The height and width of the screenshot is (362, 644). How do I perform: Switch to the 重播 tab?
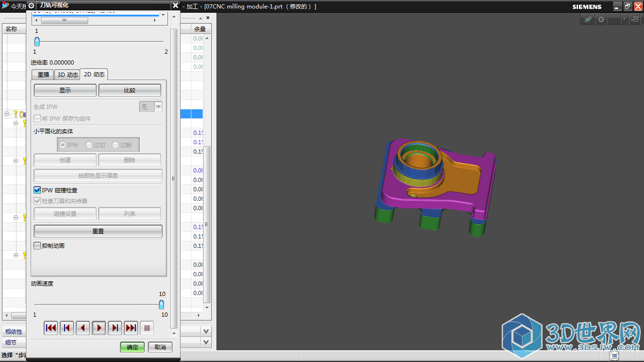coord(43,74)
